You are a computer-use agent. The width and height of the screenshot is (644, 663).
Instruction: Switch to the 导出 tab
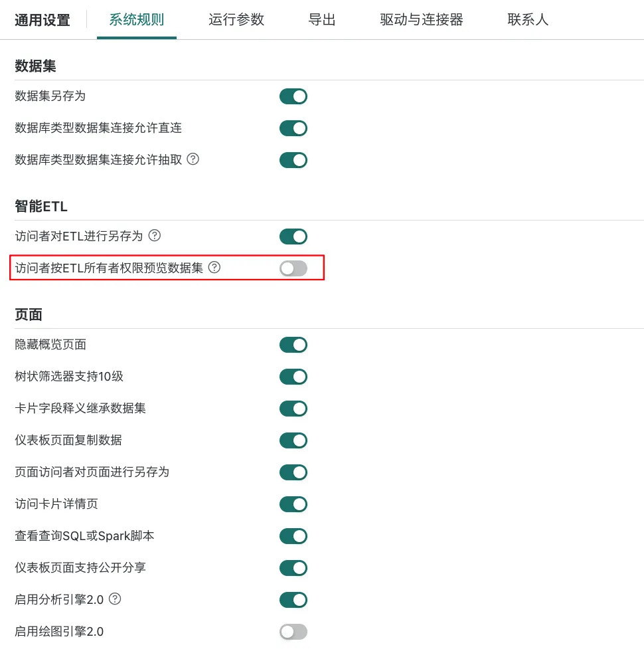[322, 20]
